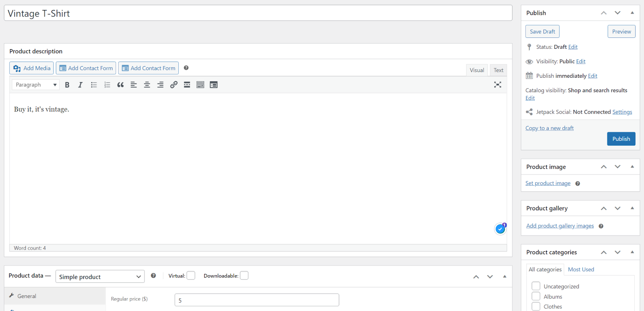Focus the Regular price input field
The height and width of the screenshot is (311, 644).
(x=257, y=300)
